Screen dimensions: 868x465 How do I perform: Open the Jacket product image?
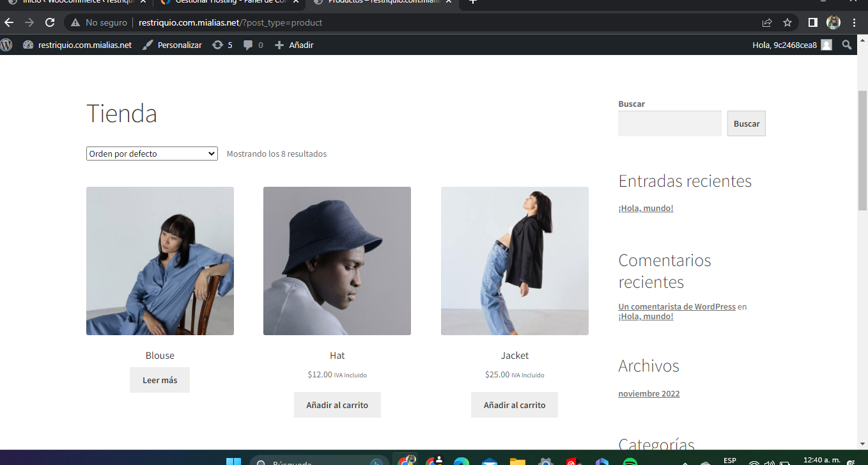click(x=515, y=261)
